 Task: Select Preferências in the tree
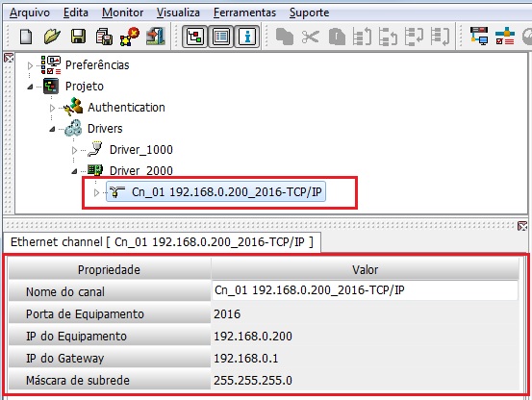click(97, 65)
